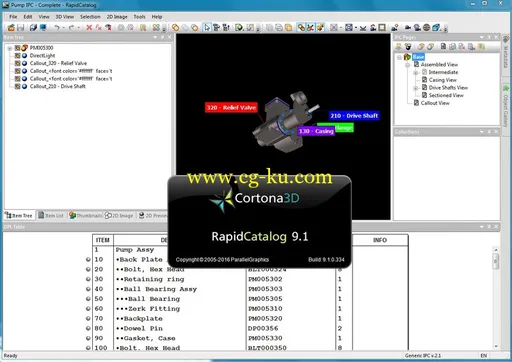Collapse the Base node in IPC Pages
The height and width of the screenshot is (362, 512).
(x=399, y=57)
